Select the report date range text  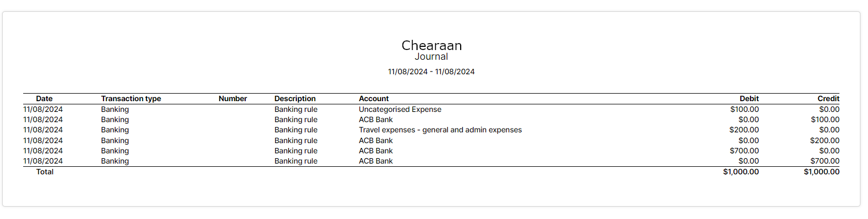(431, 72)
